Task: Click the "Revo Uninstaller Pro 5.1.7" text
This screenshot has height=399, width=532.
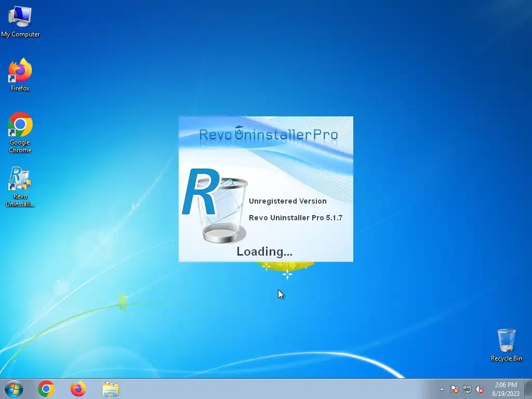Action: pos(296,218)
